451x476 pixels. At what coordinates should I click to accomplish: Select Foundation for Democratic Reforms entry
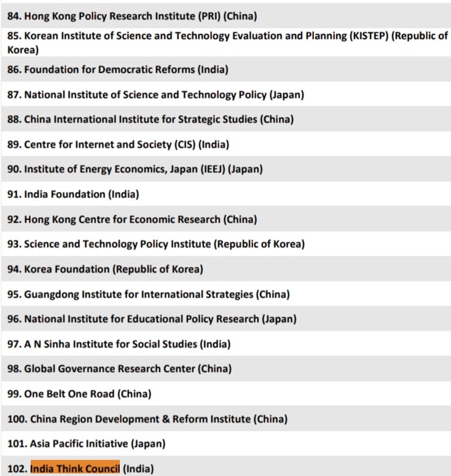click(x=117, y=69)
